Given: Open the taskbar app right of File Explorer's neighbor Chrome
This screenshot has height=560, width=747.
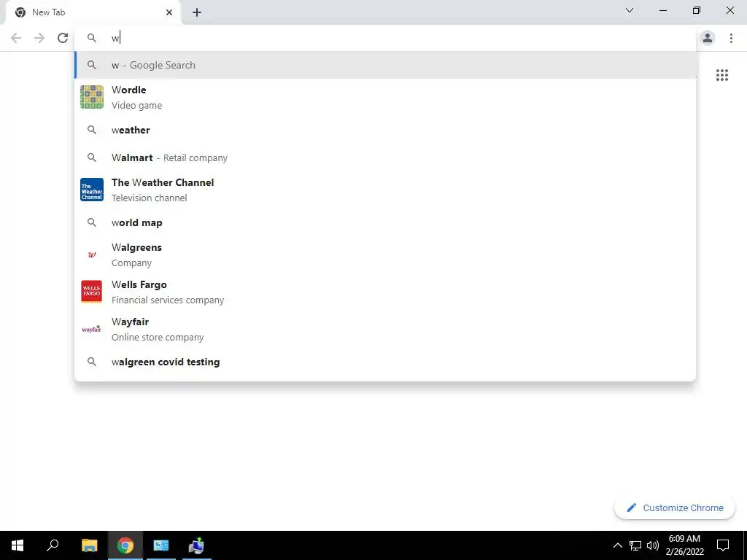Looking at the screenshot, I should click(161, 545).
